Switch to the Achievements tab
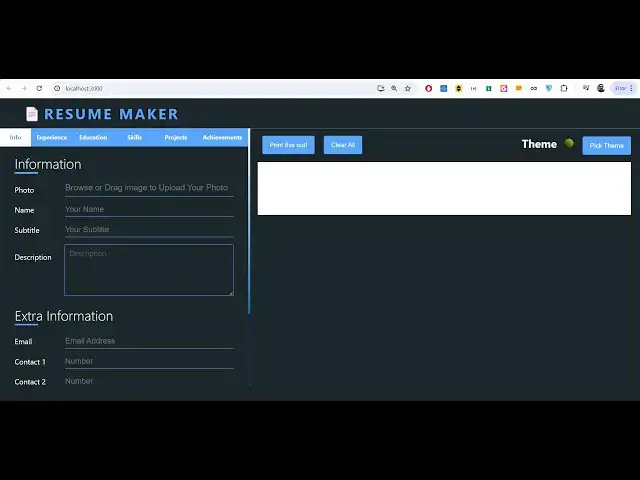Image resolution: width=640 pixels, height=480 pixels. tap(222, 138)
